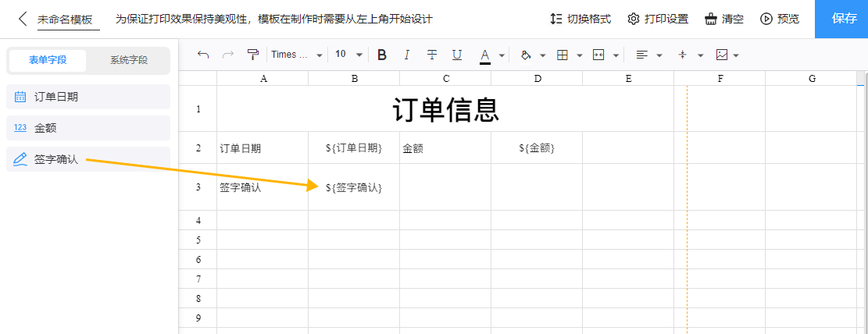Select cell containing ${金额}
Image resolution: width=868 pixels, height=334 pixels.
[x=537, y=147]
